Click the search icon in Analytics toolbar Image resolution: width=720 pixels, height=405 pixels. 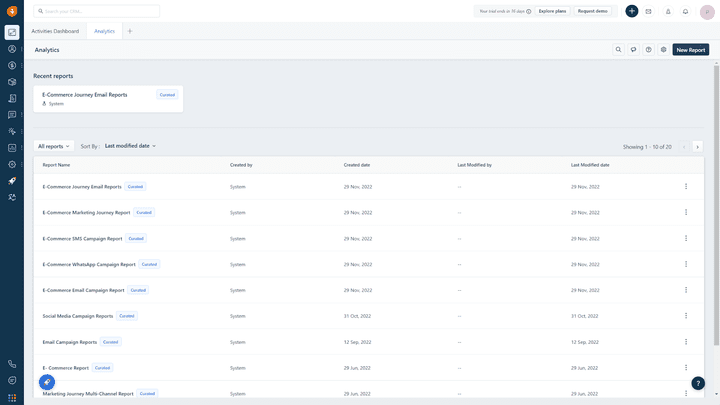[618, 49]
